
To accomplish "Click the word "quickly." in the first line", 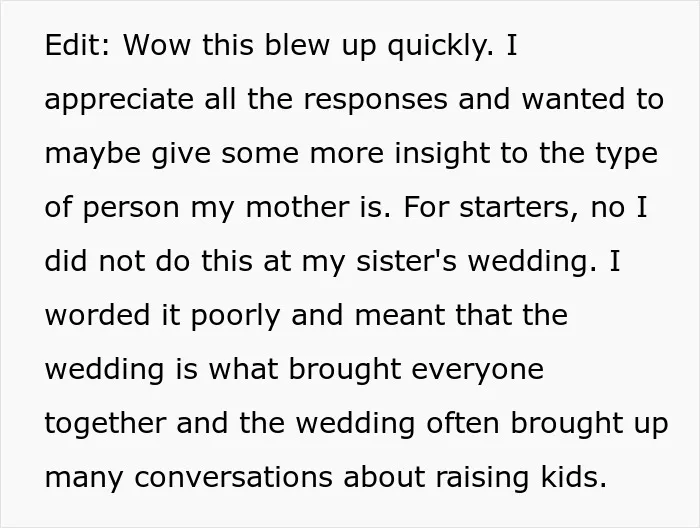I will point(441,46).
